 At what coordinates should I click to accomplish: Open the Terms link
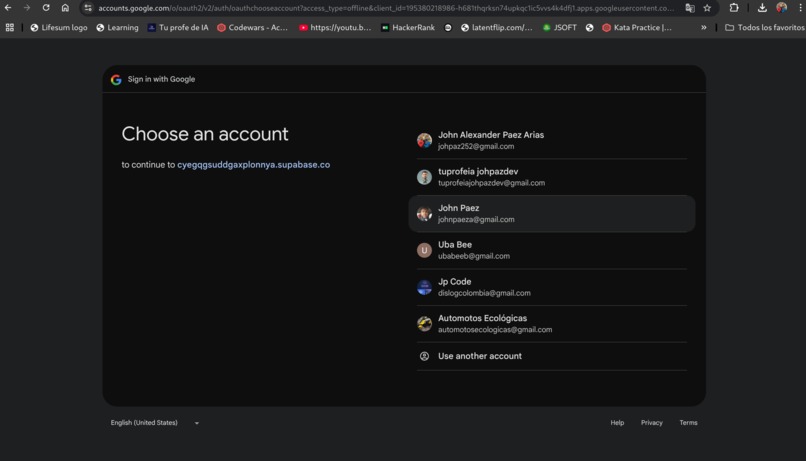coord(688,422)
